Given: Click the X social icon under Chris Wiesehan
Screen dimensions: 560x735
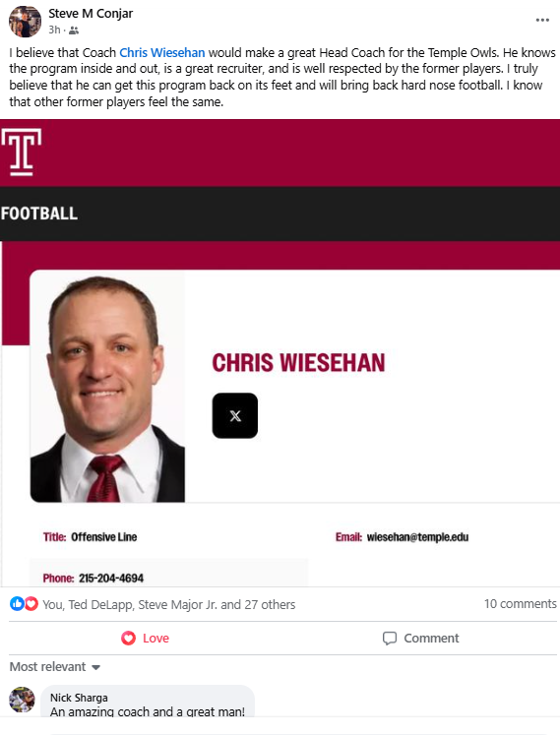Looking at the screenshot, I should pos(235,416).
